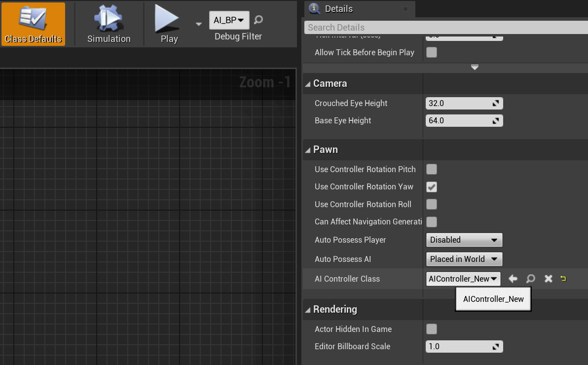Viewport: 588px width, 365px height.
Task: Click the Actor Hidden In Game label
Action: point(353,329)
